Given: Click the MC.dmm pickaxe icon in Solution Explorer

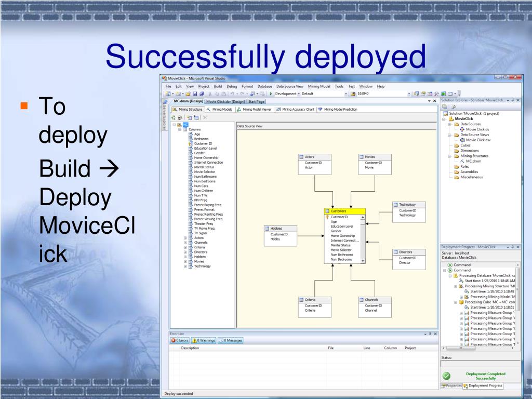Looking at the screenshot, I should point(462,161).
